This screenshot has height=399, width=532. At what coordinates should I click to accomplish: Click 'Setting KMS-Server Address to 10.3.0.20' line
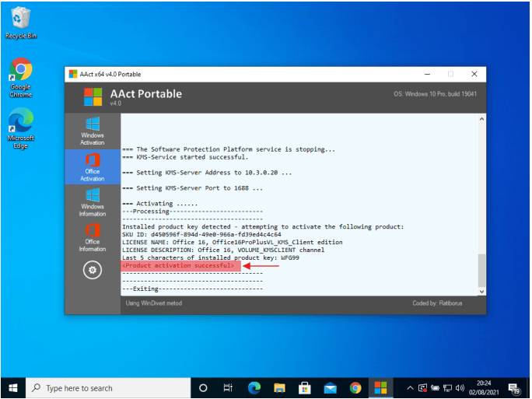coord(207,173)
